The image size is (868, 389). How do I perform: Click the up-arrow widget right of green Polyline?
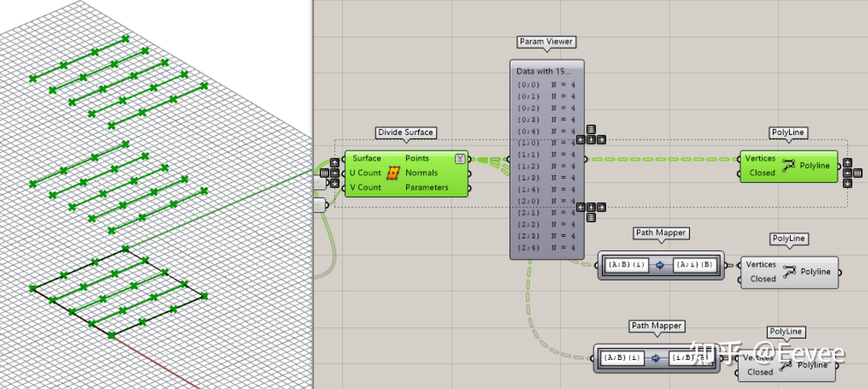tap(847, 163)
